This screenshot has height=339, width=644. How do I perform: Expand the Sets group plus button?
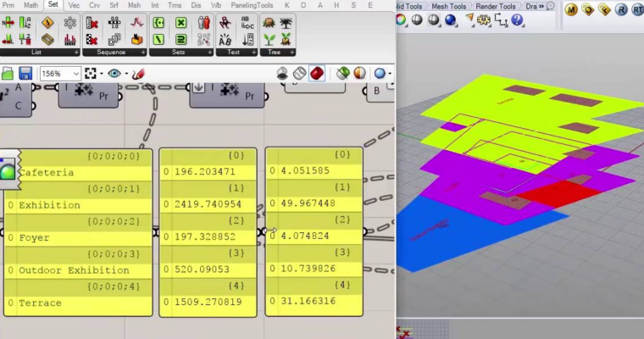pos(210,53)
